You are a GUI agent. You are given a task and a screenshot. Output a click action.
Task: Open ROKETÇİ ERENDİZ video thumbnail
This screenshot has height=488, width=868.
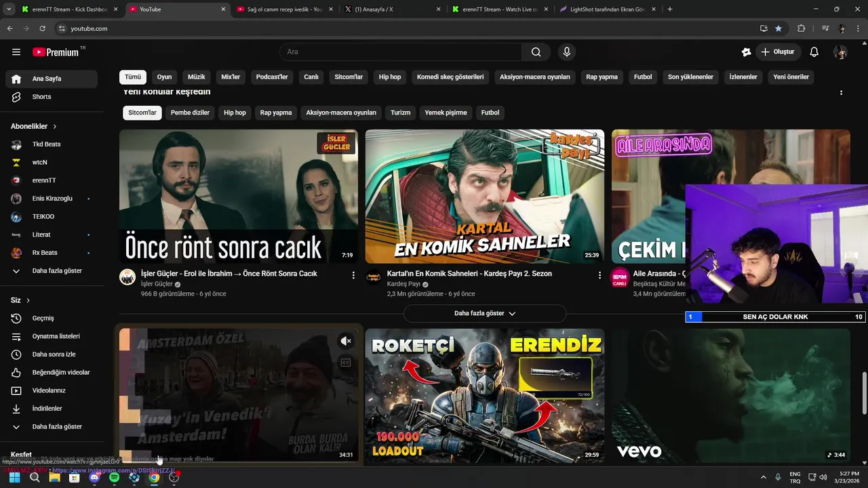click(x=485, y=396)
